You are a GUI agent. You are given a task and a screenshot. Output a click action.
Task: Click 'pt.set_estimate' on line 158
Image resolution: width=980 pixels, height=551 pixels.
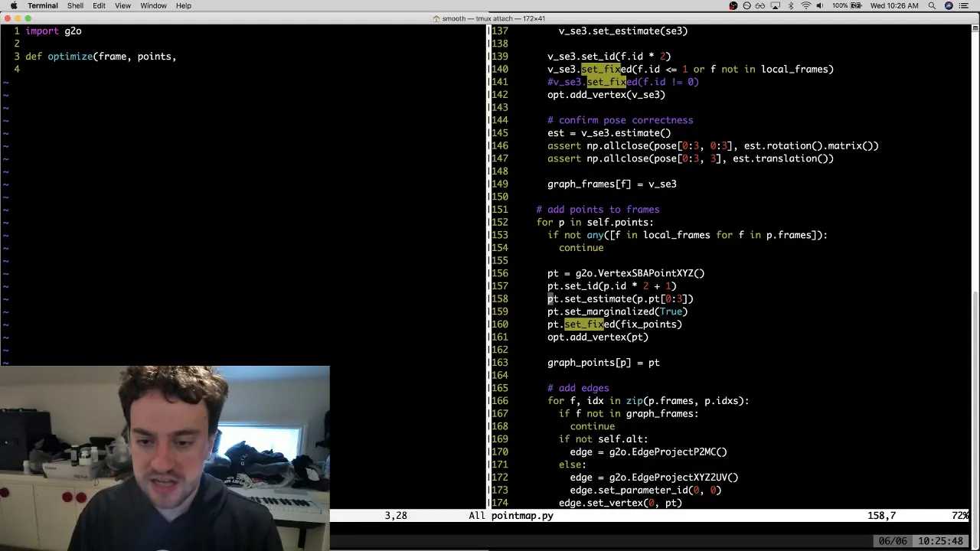(x=590, y=298)
